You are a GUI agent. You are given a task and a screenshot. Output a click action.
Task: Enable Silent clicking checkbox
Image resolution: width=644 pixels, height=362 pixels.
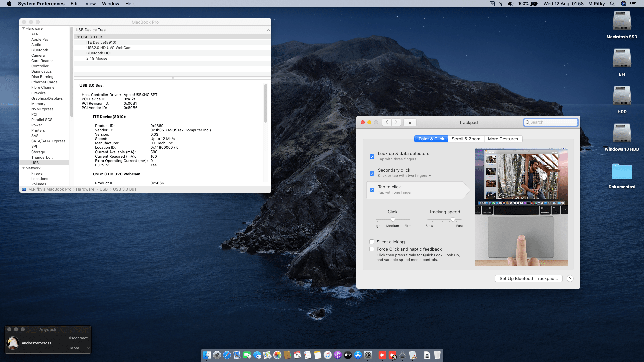(372, 242)
